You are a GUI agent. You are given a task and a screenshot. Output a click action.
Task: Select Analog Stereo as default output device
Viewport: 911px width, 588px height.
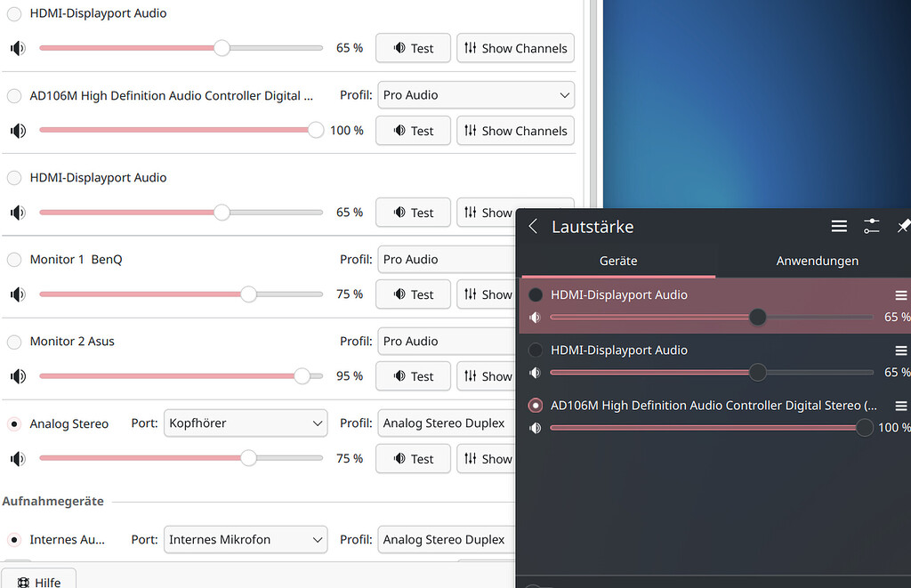click(x=13, y=423)
